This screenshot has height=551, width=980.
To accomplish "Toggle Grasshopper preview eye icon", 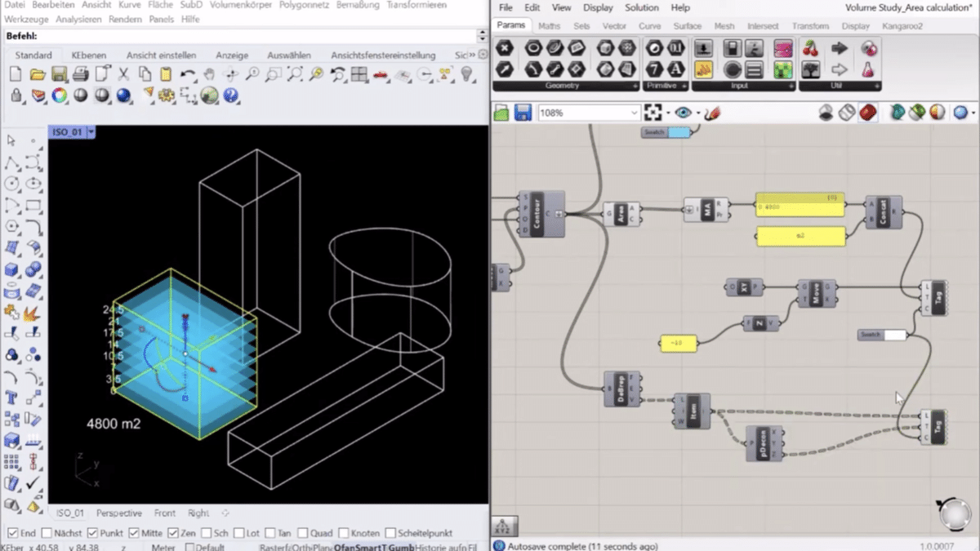I will 684,113.
